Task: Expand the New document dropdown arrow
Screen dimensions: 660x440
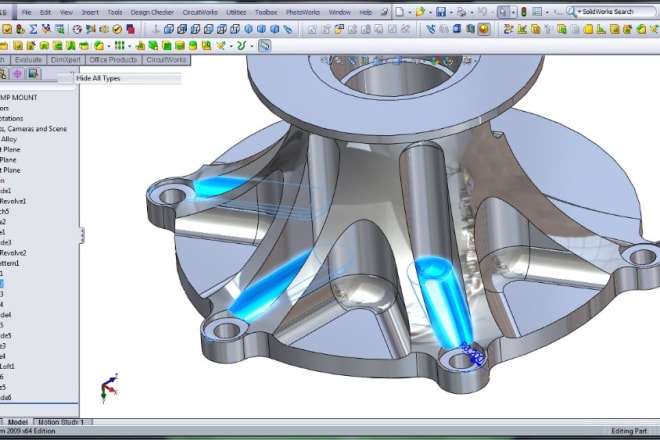Action: coord(410,13)
